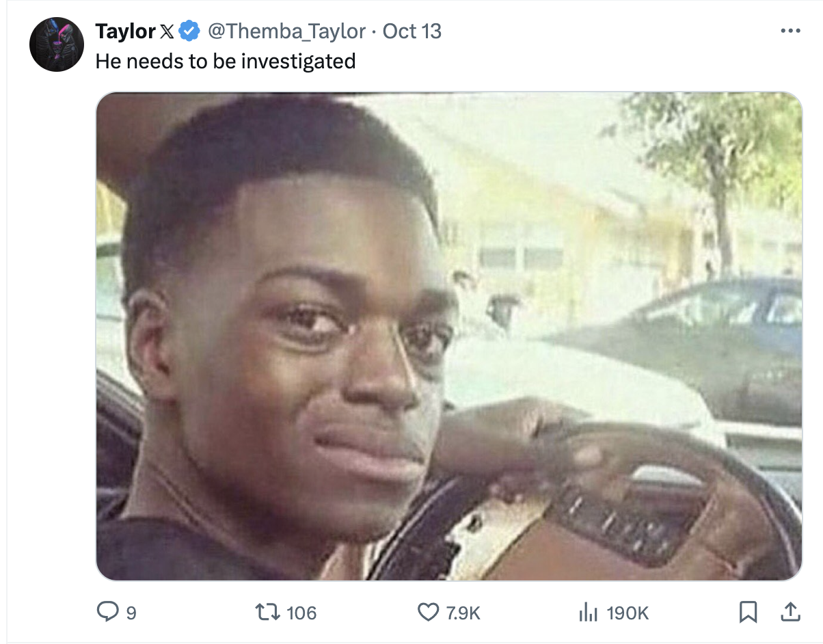This screenshot has width=823, height=644.
Task: Repost the tweet using the retweet icon
Action: click(267, 612)
